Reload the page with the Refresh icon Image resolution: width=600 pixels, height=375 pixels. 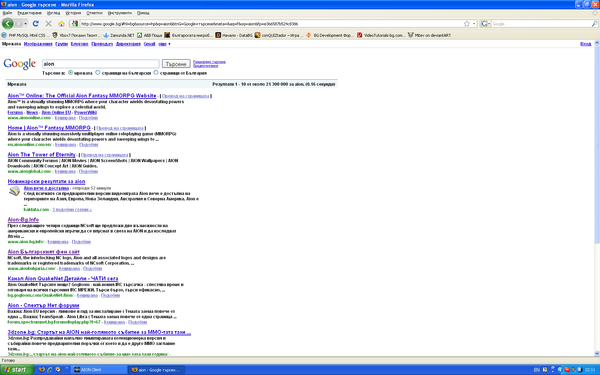point(36,24)
